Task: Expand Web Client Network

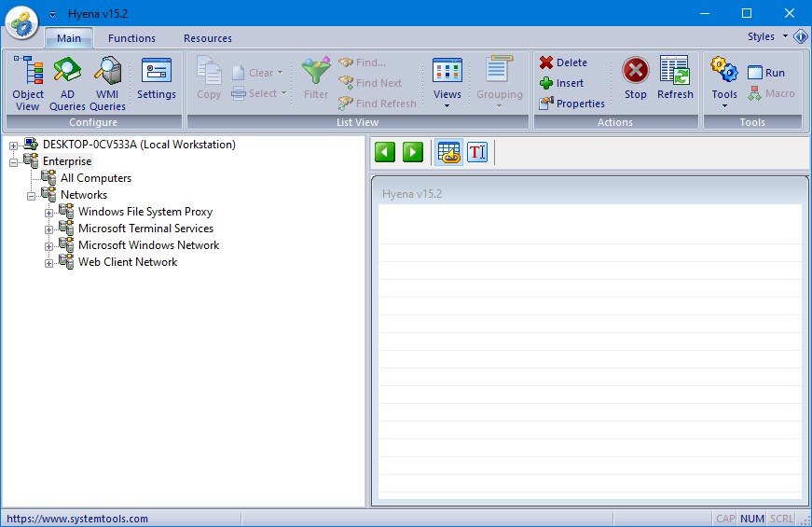Action: click(48, 263)
